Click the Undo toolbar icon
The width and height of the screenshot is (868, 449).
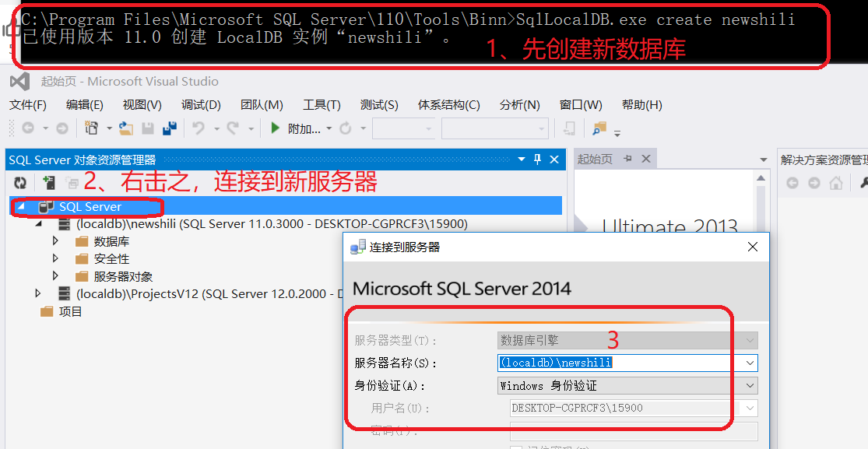click(x=199, y=128)
